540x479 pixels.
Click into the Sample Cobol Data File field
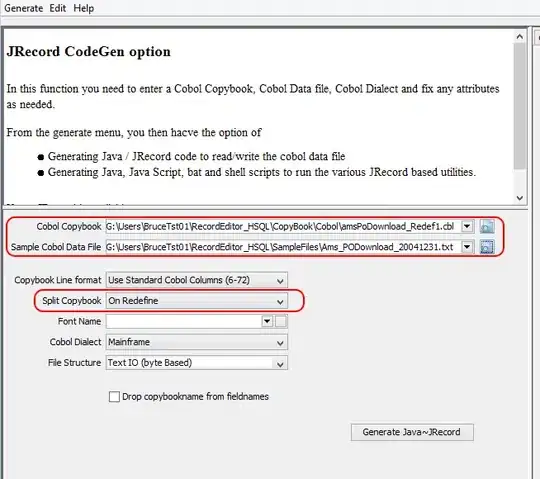point(283,247)
